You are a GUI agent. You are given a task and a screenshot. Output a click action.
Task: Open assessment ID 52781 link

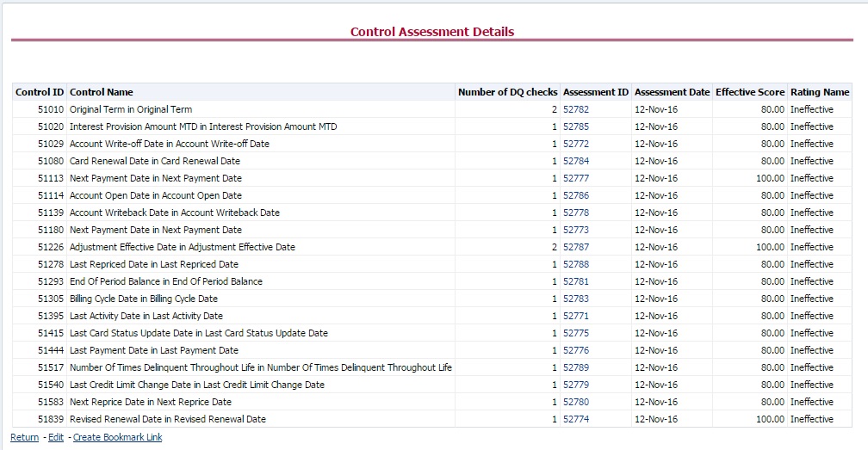tap(576, 281)
